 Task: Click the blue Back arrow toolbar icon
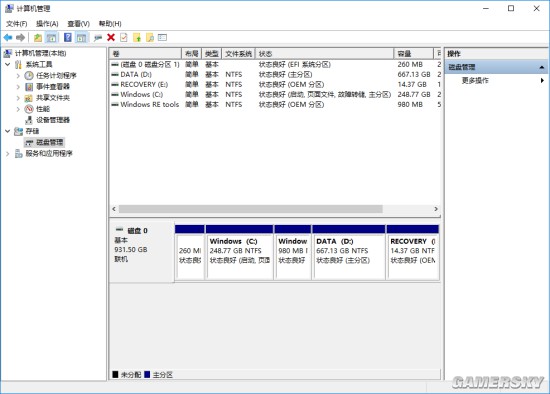tap(8, 38)
